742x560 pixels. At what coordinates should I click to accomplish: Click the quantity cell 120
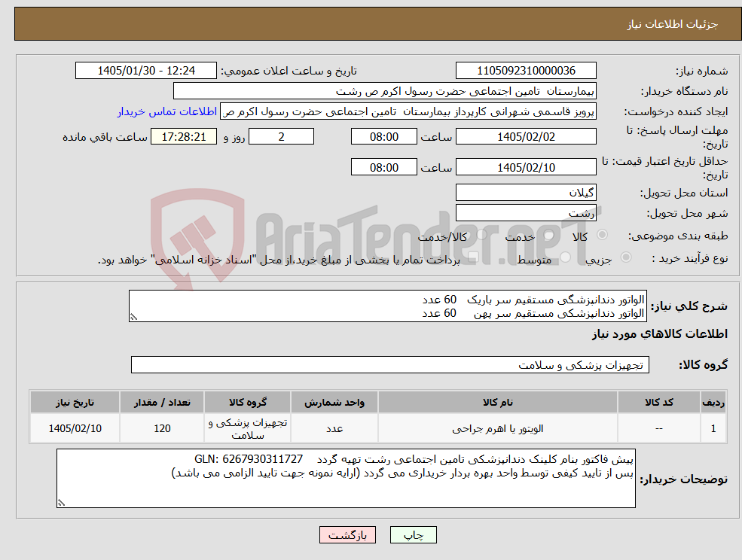pos(162,428)
